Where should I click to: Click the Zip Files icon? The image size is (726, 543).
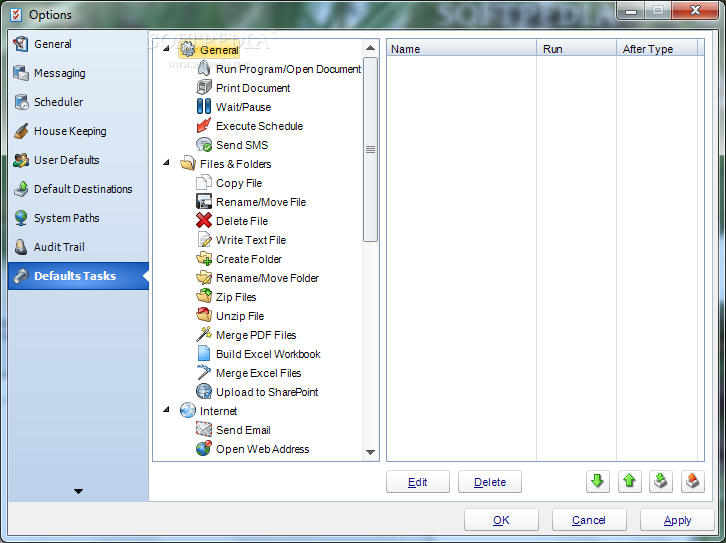click(x=204, y=297)
